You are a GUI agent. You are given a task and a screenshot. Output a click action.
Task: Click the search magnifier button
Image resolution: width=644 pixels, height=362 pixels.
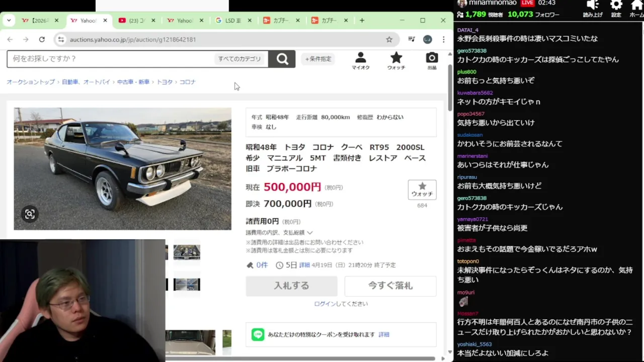(x=282, y=59)
